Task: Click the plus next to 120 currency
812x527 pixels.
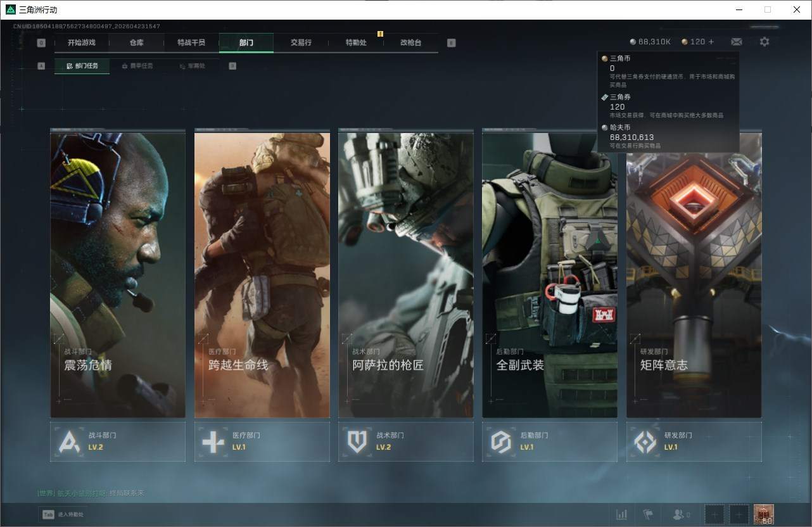Action: pos(711,42)
